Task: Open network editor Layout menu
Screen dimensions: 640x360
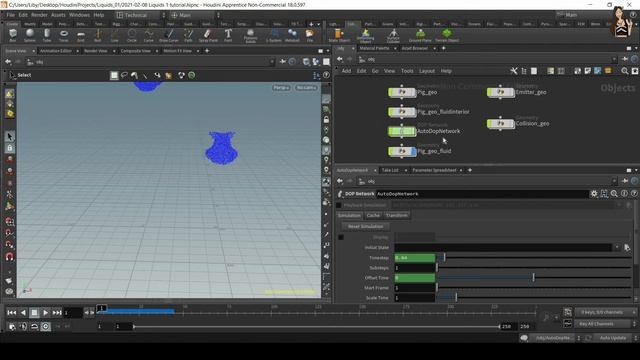Action: tap(427, 71)
